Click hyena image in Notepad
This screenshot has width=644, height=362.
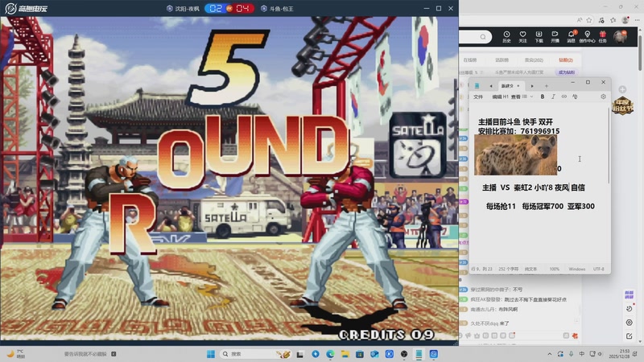click(x=515, y=155)
